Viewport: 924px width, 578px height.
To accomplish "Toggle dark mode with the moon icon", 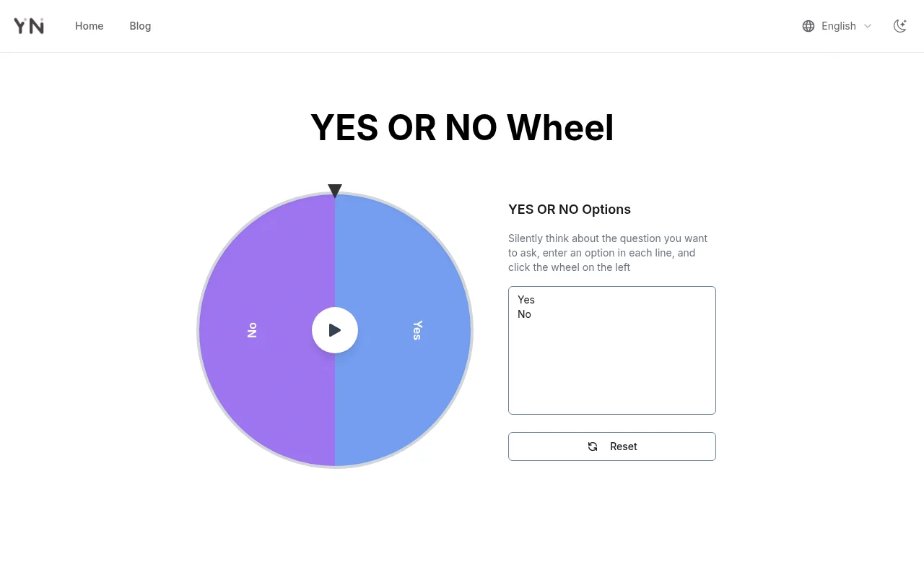I will [900, 26].
